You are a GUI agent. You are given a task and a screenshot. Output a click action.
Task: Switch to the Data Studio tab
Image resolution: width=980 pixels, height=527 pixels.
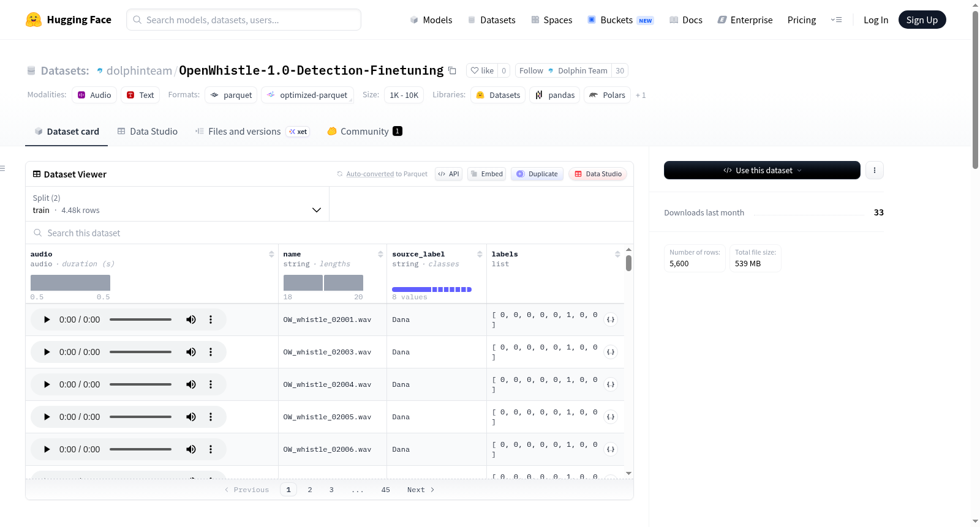[x=148, y=131]
